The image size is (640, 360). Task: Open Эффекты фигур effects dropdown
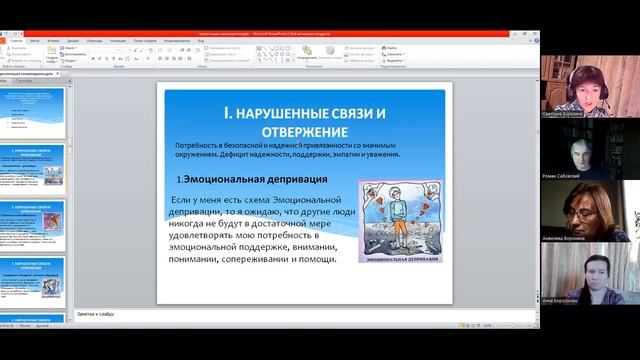click(x=360, y=61)
